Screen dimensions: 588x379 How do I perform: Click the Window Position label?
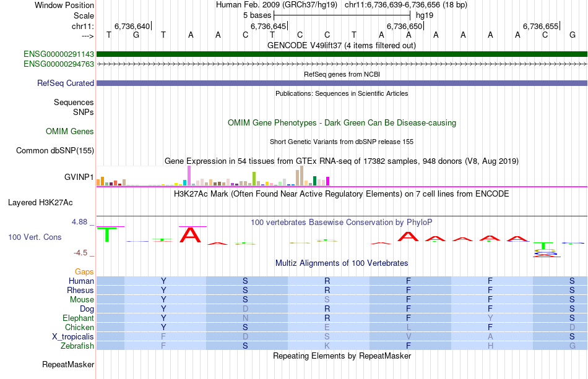click(x=64, y=5)
